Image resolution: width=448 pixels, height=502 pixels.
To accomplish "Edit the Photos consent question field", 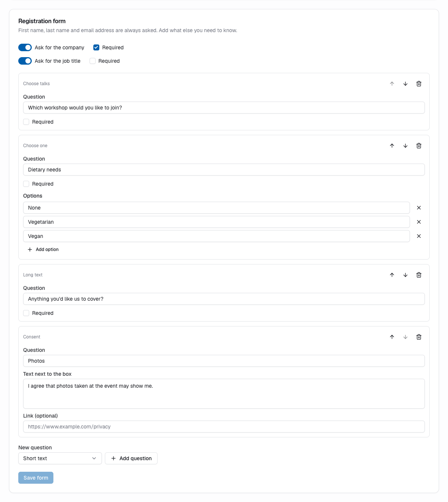I will [224, 361].
